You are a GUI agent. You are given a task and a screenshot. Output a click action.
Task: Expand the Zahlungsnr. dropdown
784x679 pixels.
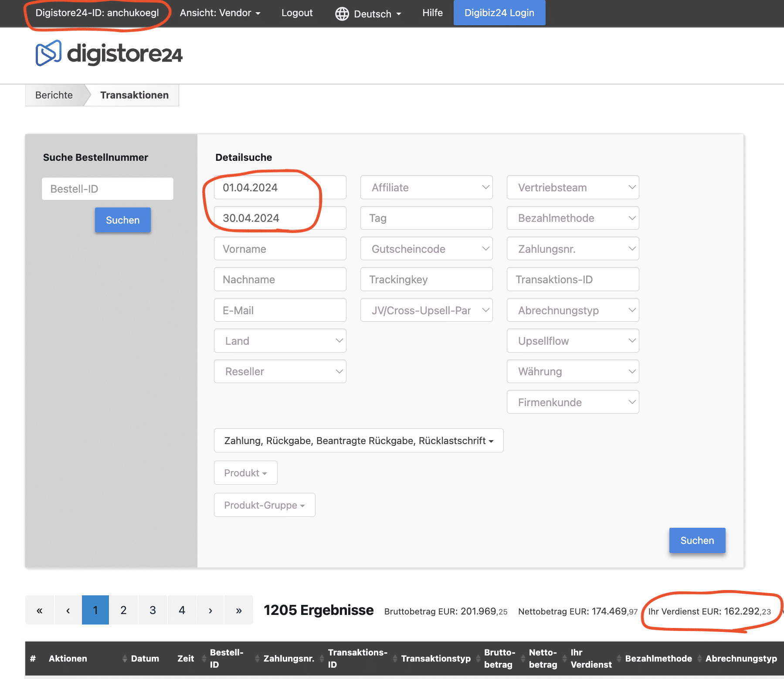pos(573,249)
